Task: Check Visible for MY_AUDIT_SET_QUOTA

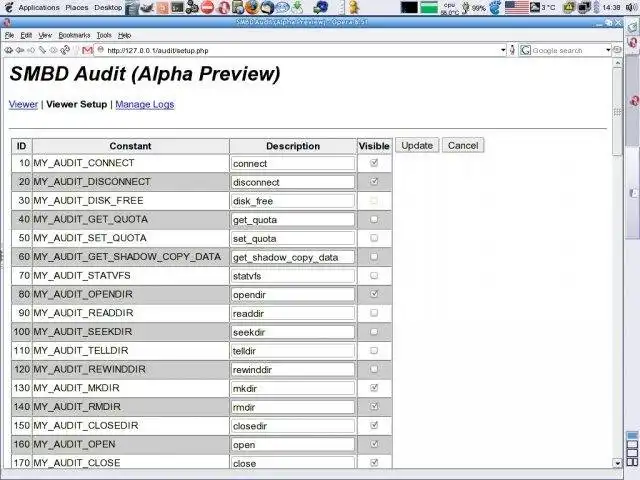Action: click(x=374, y=238)
